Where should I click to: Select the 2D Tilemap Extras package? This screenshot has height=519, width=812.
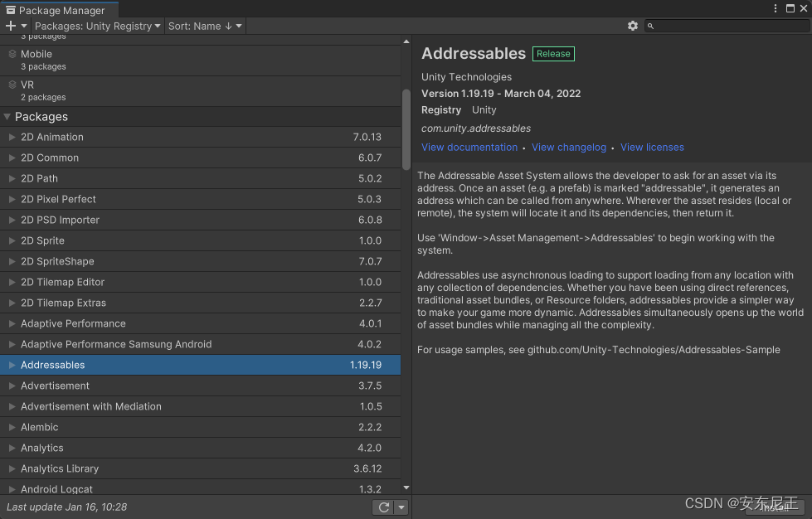tap(201, 303)
